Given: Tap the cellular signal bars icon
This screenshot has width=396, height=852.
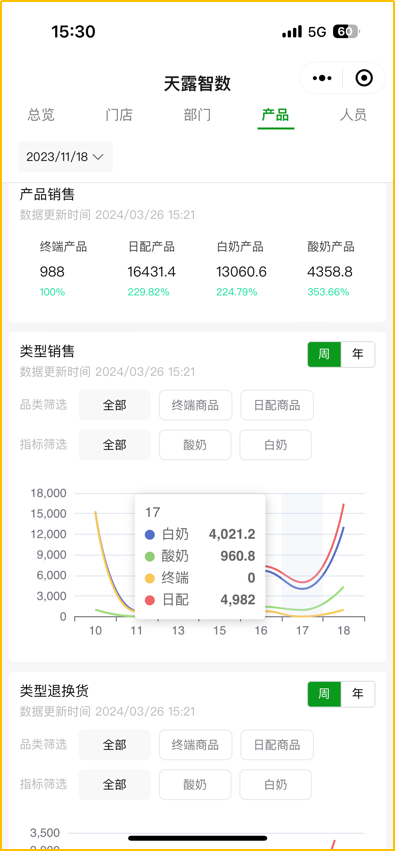Looking at the screenshot, I should (x=292, y=32).
